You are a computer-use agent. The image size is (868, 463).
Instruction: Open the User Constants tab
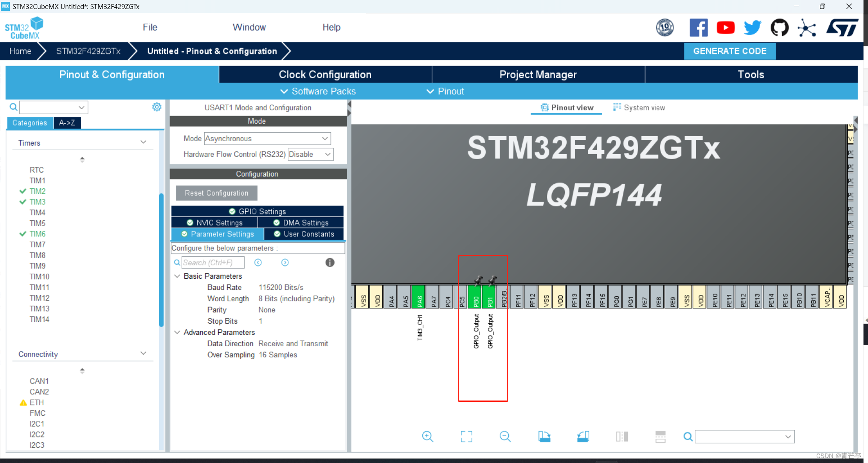pyautogui.click(x=304, y=234)
